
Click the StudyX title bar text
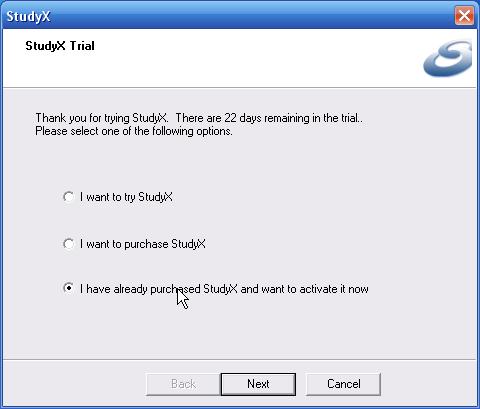(28, 16)
